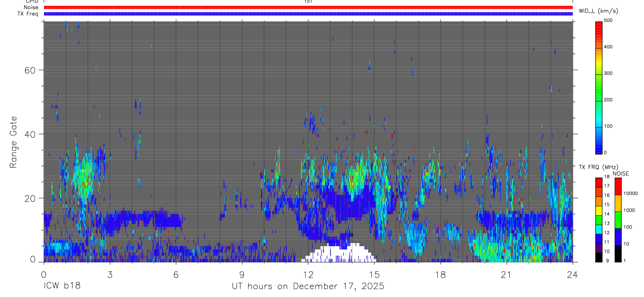Click the 9 hour tick on the UT axis
Screen dimensions: 644x297
pyautogui.click(x=242, y=274)
